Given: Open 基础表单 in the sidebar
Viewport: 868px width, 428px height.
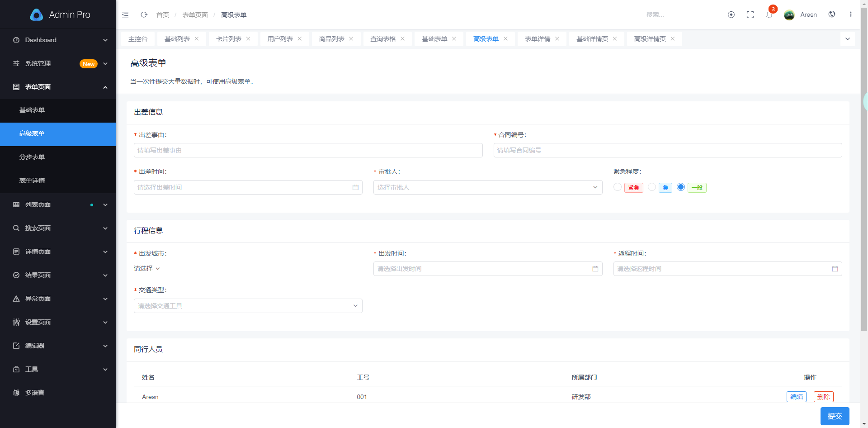Looking at the screenshot, I should [x=58, y=110].
